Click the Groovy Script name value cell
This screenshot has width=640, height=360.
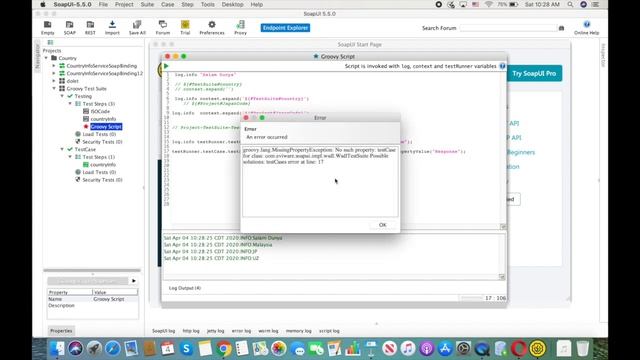pos(115,299)
